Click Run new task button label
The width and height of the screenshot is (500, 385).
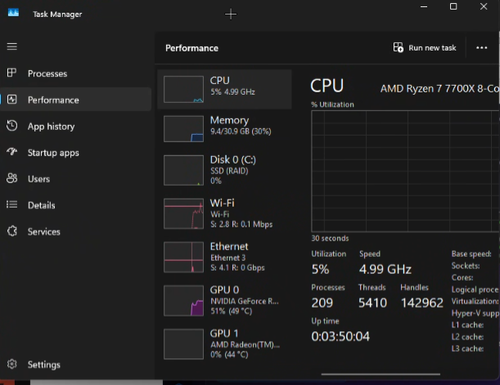point(432,48)
